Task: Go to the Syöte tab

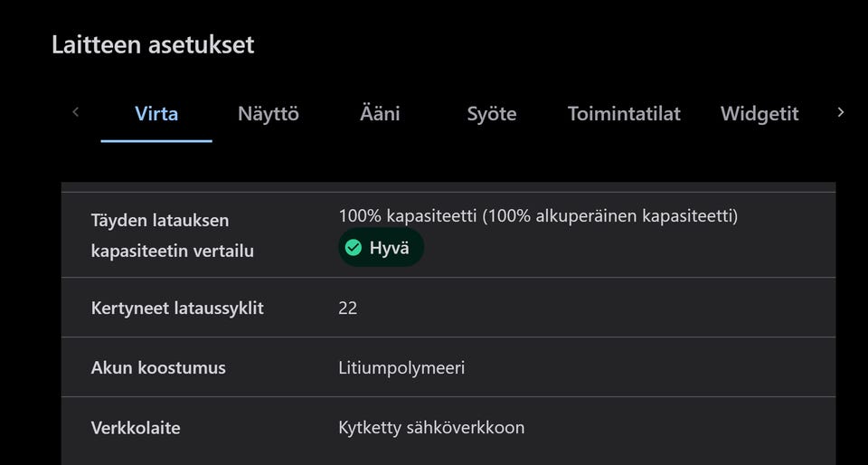Action: 491,114
